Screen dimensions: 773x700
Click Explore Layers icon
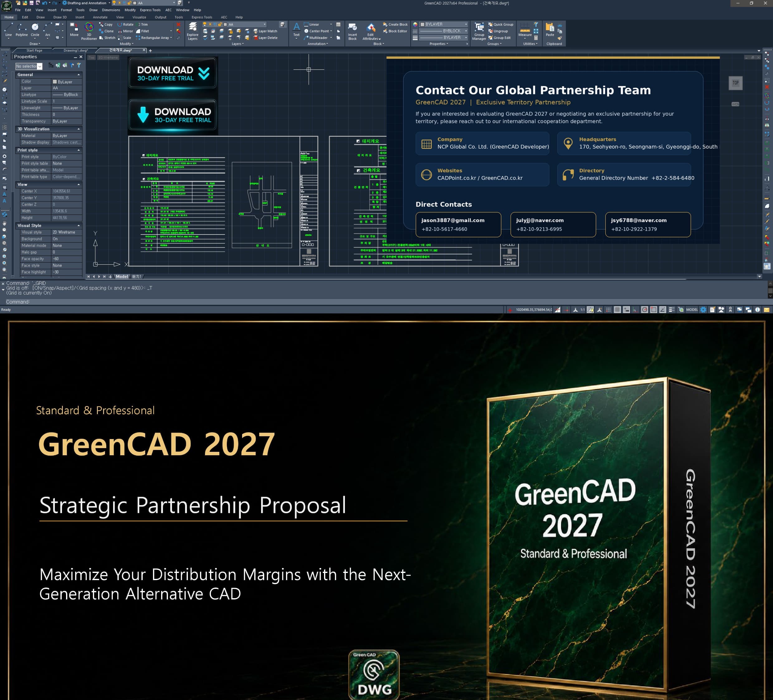tap(193, 31)
